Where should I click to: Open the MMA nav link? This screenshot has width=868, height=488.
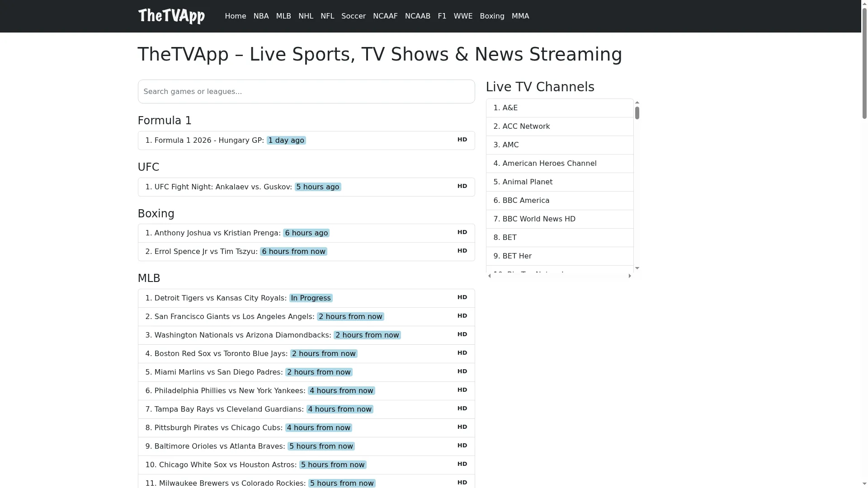520,16
